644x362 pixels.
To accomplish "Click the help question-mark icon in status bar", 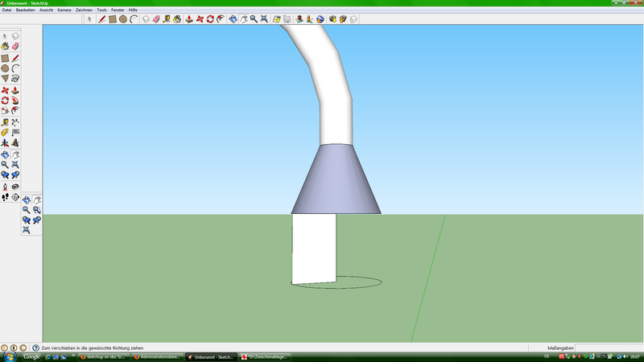I will coord(35,348).
